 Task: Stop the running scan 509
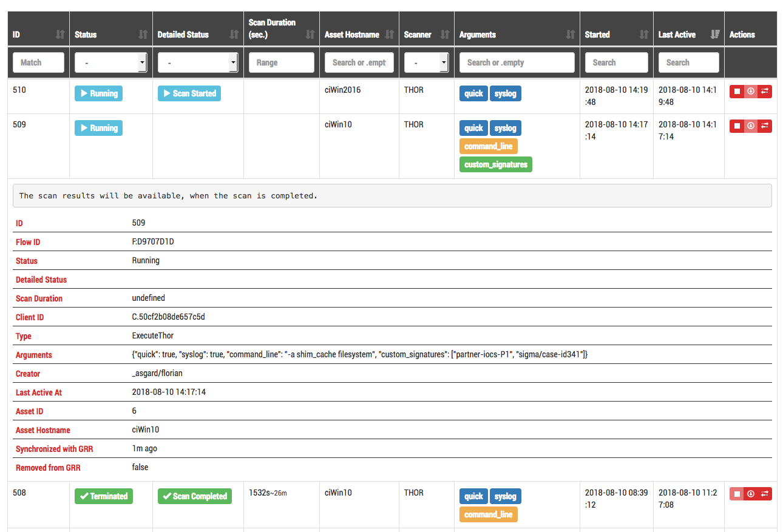click(x=737, y=126)
